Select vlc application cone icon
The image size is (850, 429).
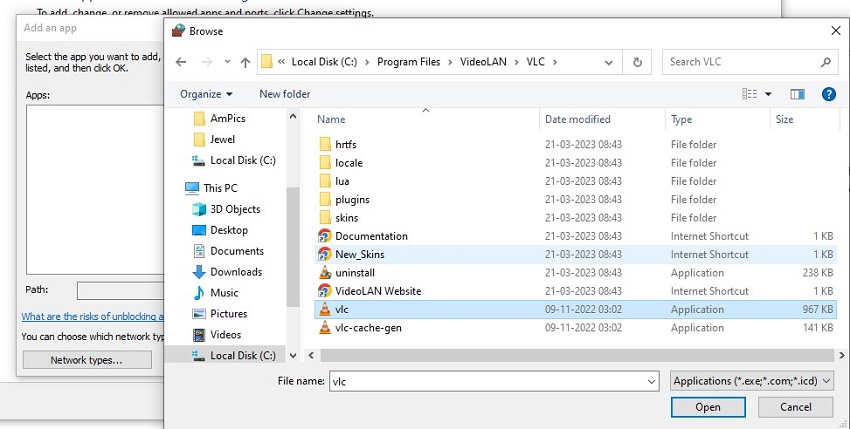click(325, 310)
